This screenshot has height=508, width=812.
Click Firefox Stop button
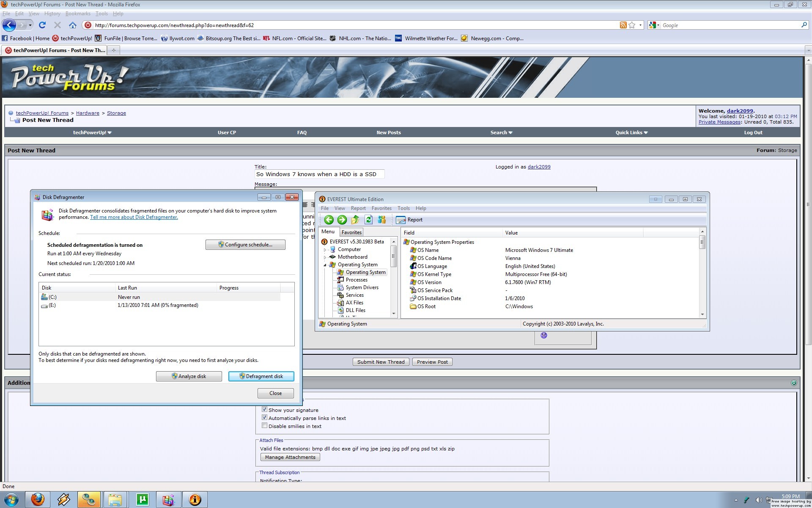tap(58, 25)
